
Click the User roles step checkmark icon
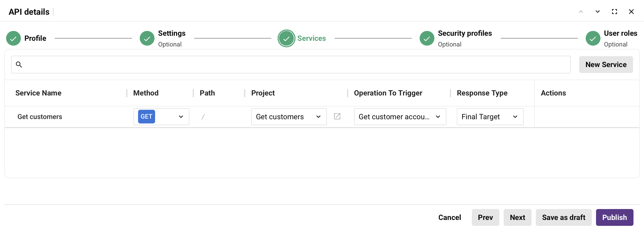tap(593, 38)
